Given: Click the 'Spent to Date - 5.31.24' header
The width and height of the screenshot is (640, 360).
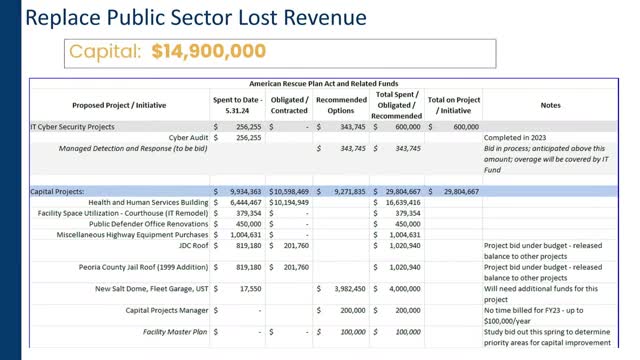Looking at the screenshot, I should click(238, 105).
